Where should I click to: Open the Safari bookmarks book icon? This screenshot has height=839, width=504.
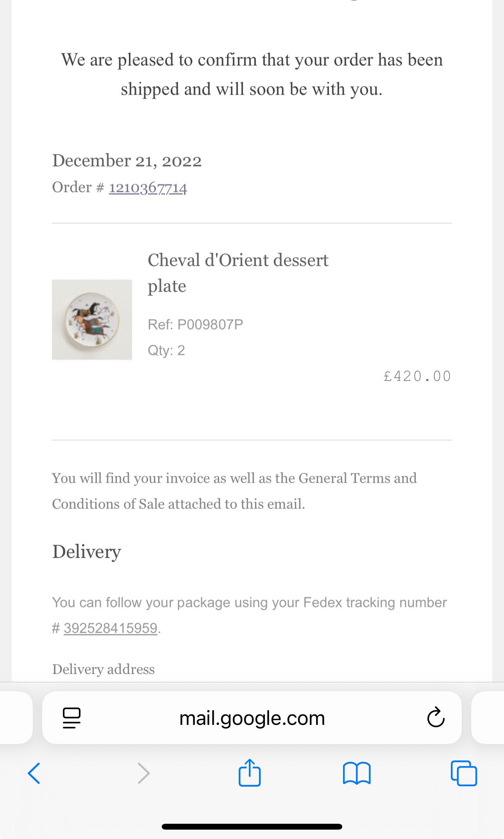356,773
